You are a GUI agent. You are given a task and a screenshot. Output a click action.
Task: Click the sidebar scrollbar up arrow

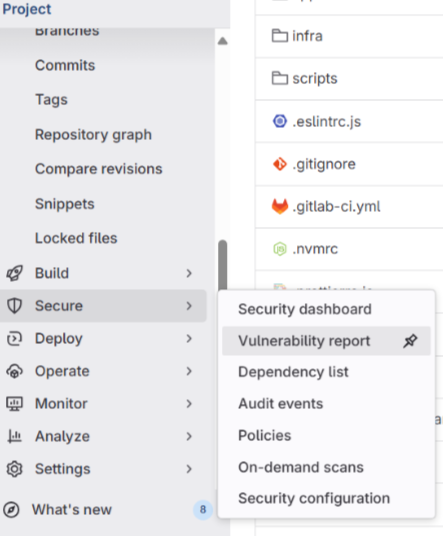pyautogui.click(x=223, y=41)
